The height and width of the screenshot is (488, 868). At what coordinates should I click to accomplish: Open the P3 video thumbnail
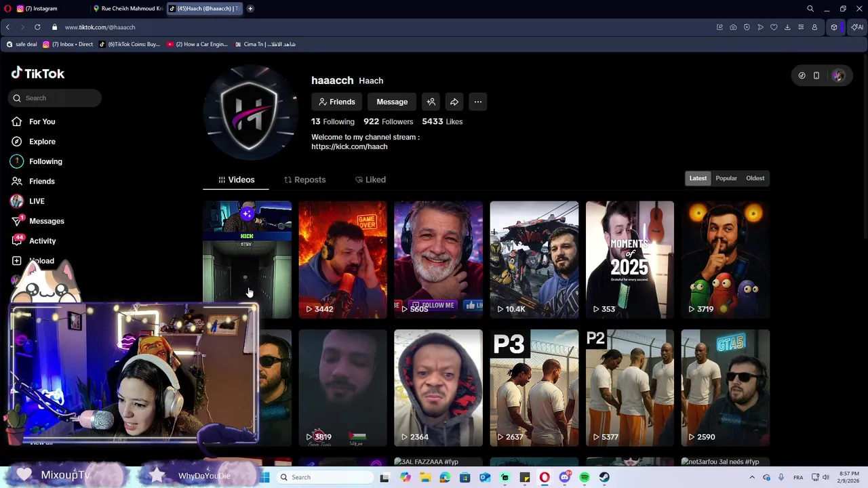(534, 388)
